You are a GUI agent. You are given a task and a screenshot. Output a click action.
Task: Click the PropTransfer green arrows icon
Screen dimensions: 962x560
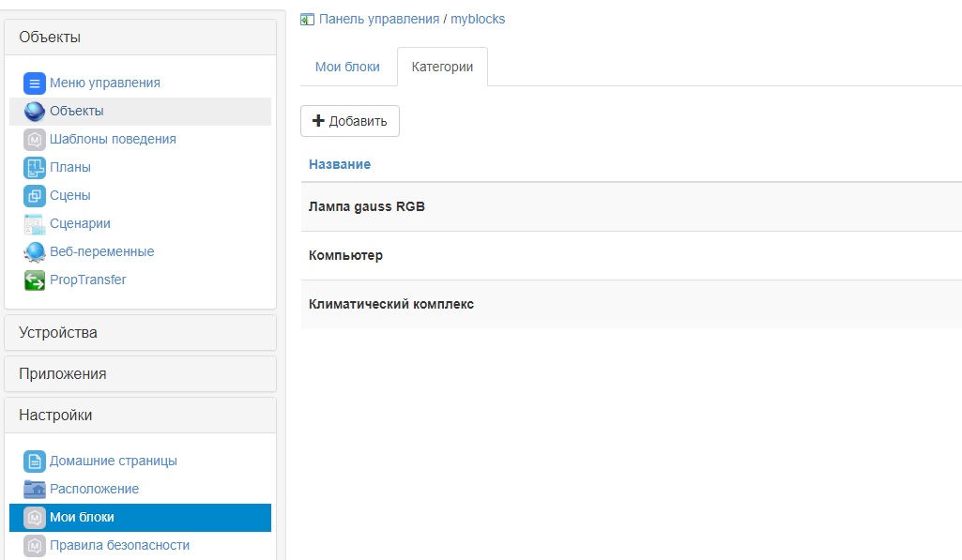click(x=35, y=280)
